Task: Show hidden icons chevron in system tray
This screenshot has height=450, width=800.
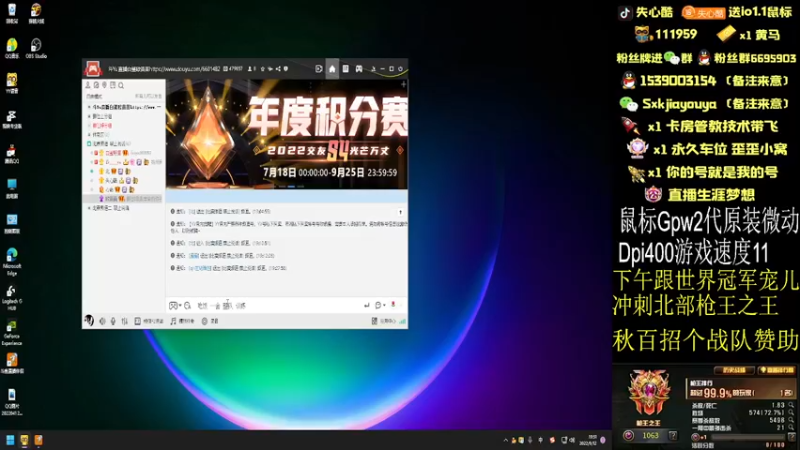Action: (506, 440)
